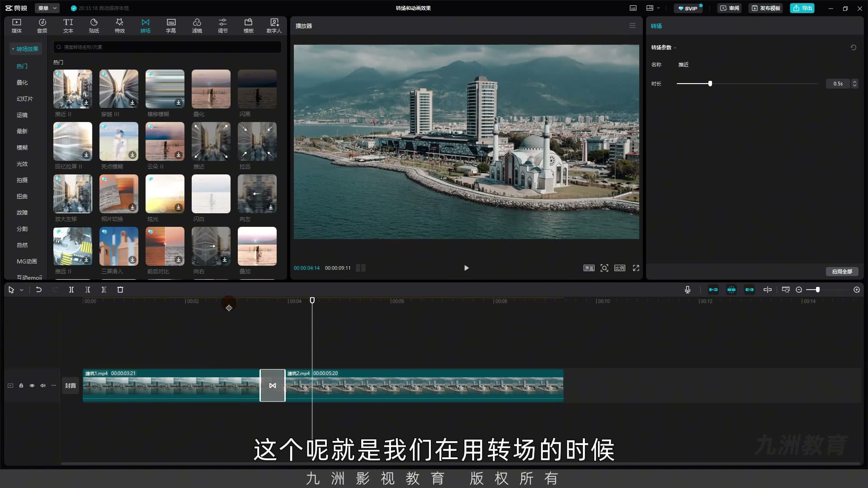Select the 模糊 transition category
Viewport: 868px width, 488px height.
pyautogui.click(x=22, y=147)
